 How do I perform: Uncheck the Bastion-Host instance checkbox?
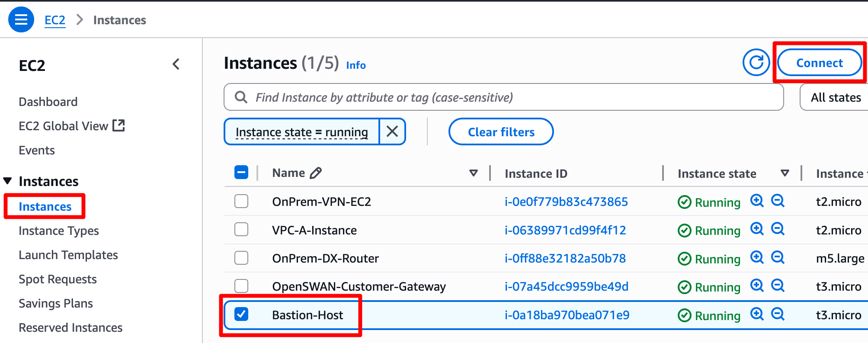[241, 314]
